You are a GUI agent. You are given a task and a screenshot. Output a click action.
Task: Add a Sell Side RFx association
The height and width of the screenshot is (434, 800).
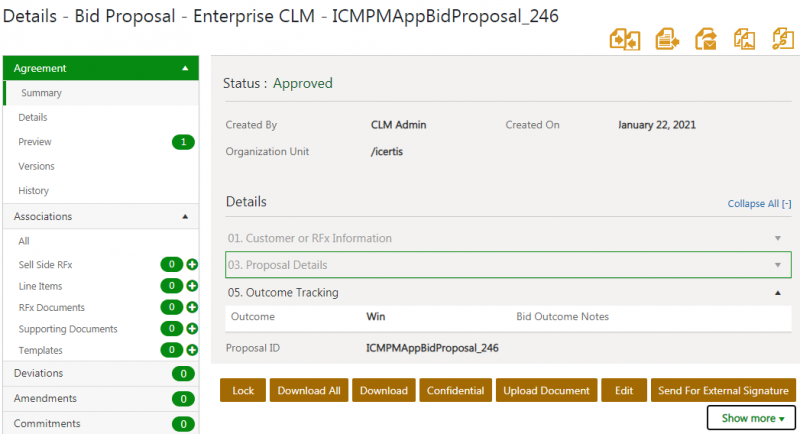192,265
